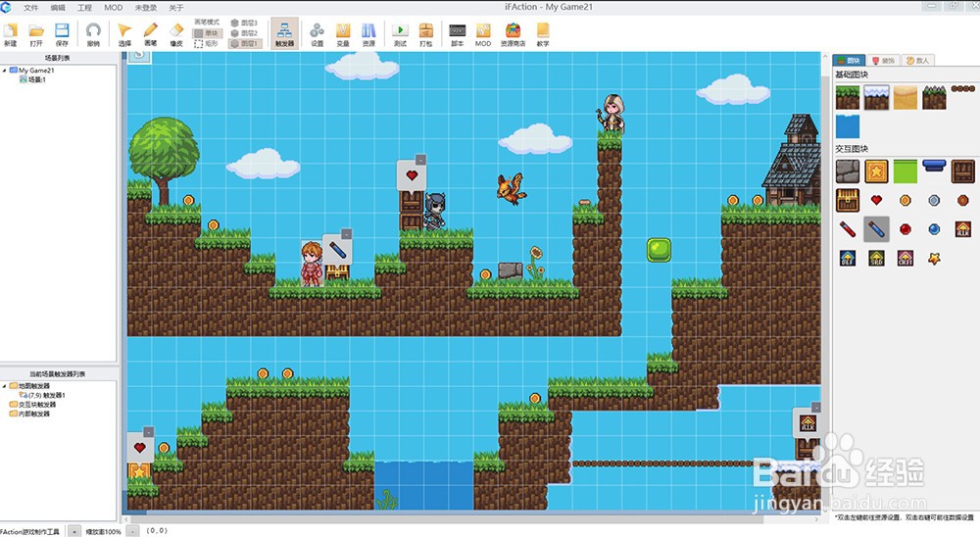Pick the treasure chest tile
The width and height of the screenshot is (980, 537).
[848, 200]
